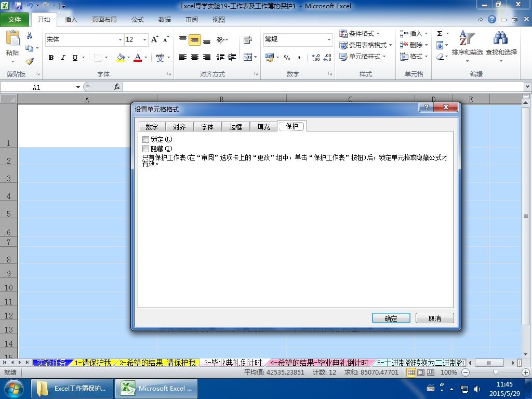The width and height of the screenshot is (532, 399).
Task: Increase font size with large A
Action: 154,39
